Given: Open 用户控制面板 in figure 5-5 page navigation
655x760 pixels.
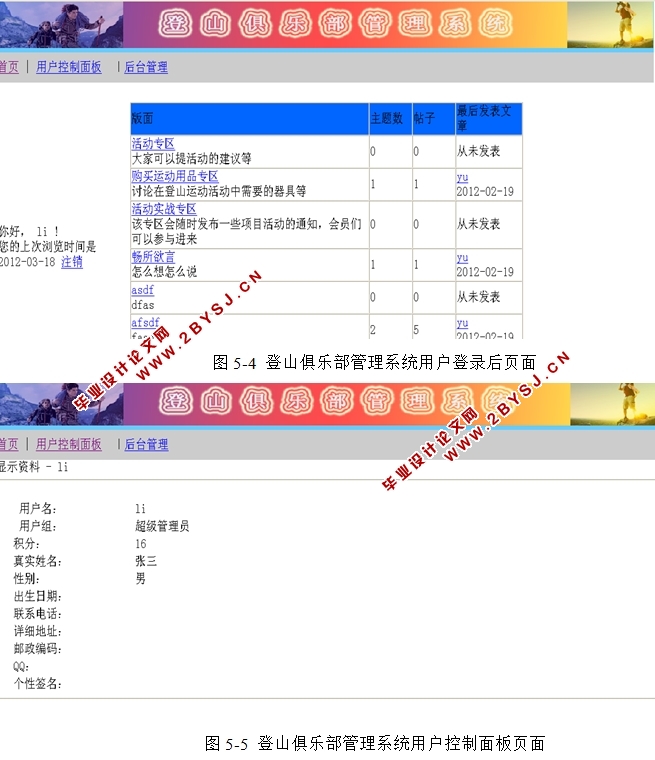Looking at the screenshot, I should point(69,444).
